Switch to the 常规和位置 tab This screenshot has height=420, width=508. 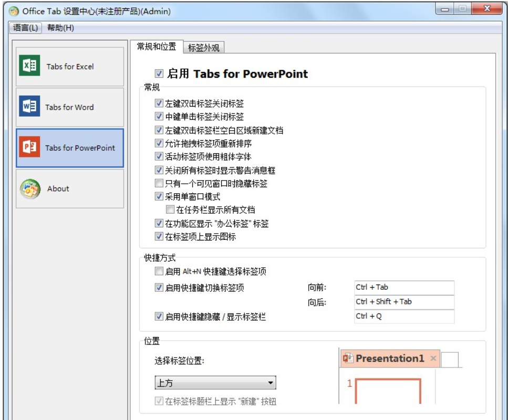157,47
